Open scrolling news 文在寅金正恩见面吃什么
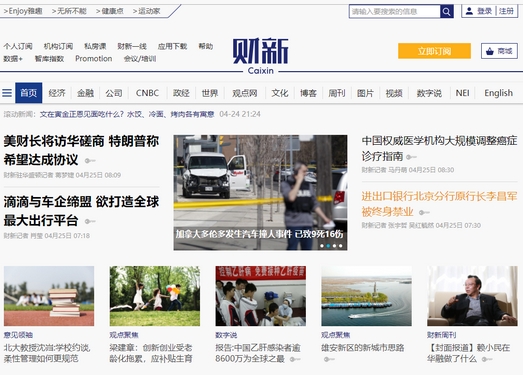The image size is (523, 375). pos(127,114)
